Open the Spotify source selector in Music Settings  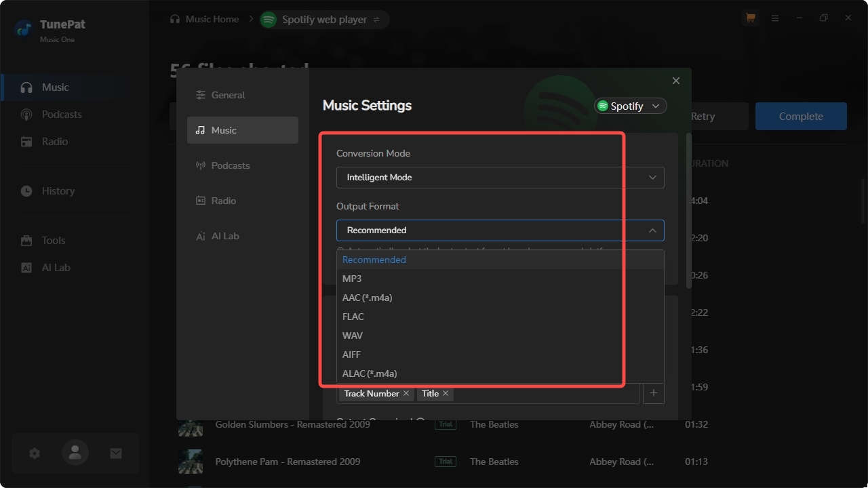click(x=629, y=106)
